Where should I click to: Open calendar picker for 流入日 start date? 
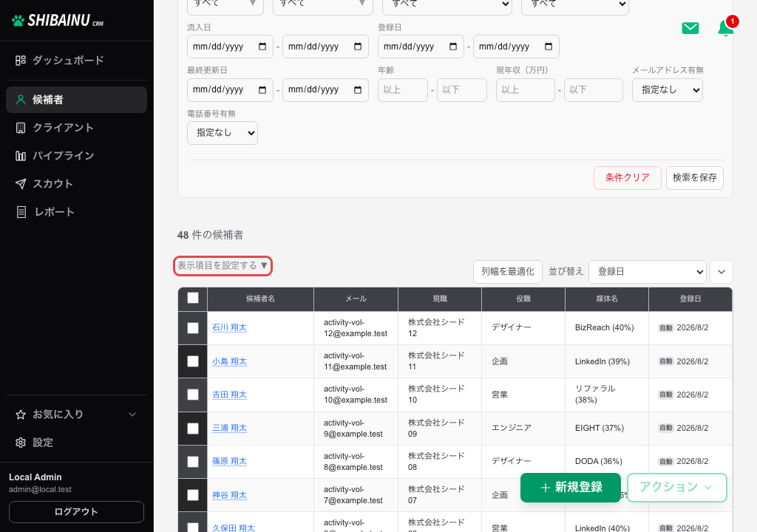pos(262,47)
